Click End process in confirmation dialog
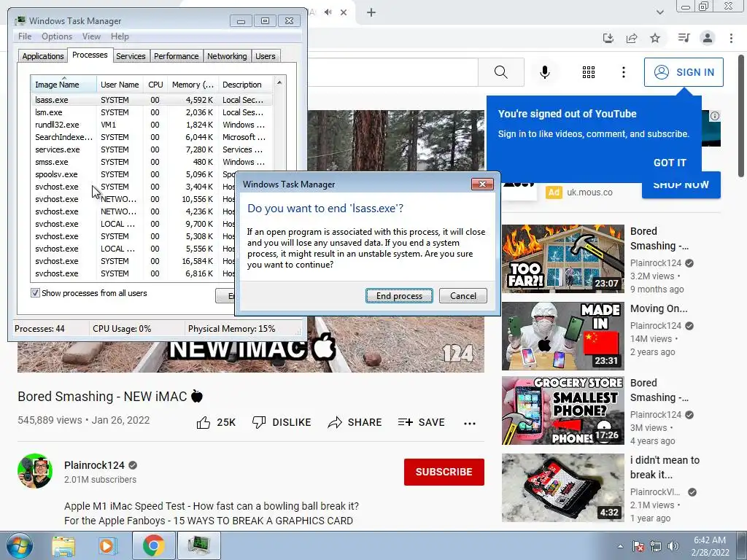Image resolution: width=747 pixels, height=560 pixels. [x=399, y=296]
